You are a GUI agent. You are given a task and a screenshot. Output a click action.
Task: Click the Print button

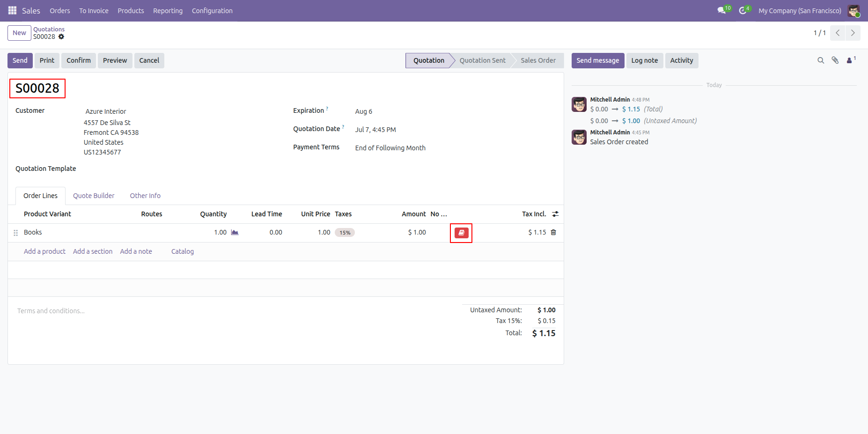click(x=47, y=60)
